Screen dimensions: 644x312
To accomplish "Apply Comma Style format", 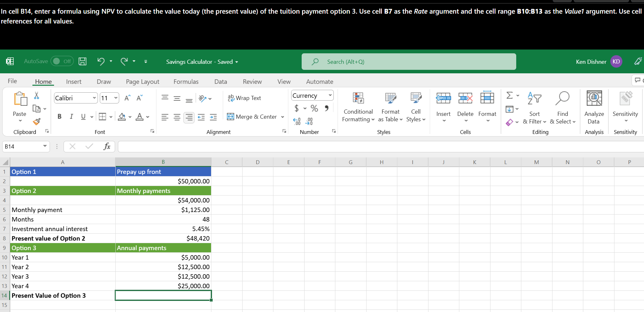I will tap(326, 109).
